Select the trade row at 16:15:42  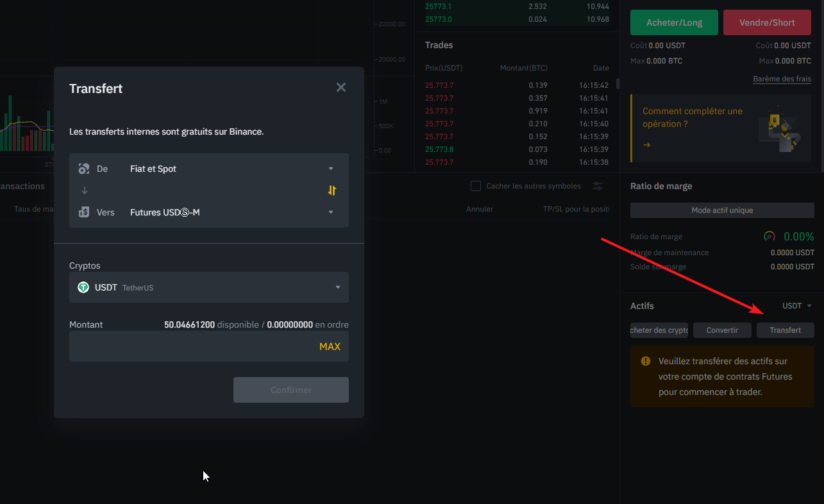point(517,85)
